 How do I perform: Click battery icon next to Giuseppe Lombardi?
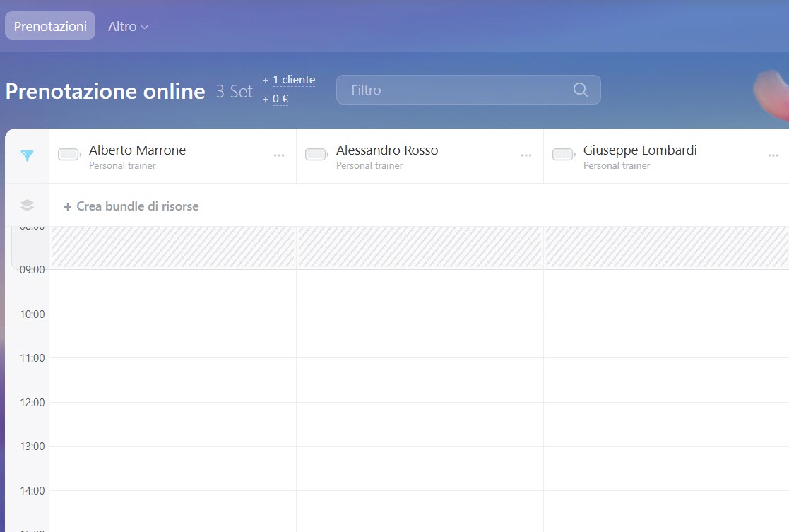coord(564,155)
